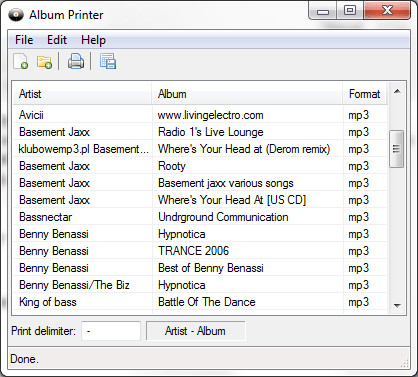Open the File menu
Image resolution: width=418 pixels, height=377 pixels.
(x=24, y=40)
